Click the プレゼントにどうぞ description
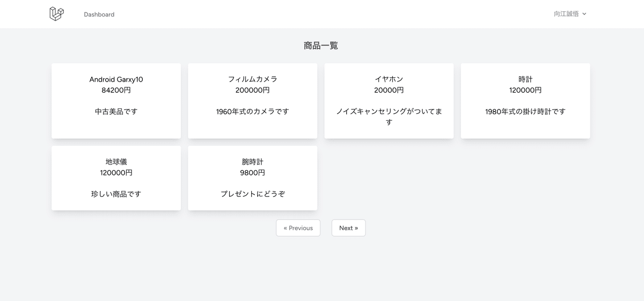Screen dimensions: 644x301 [253, 194]
